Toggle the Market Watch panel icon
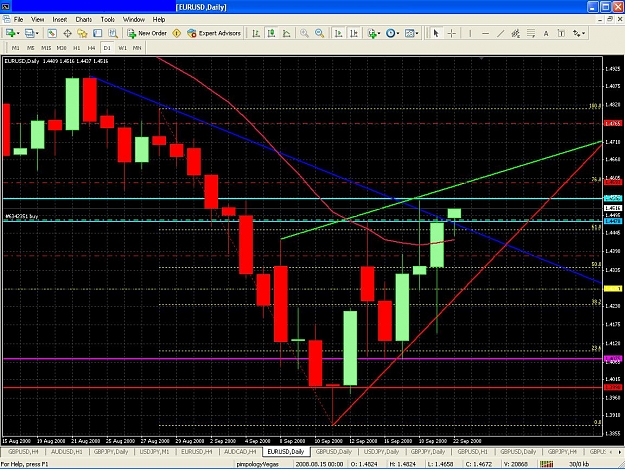Viewport: 625px width, 469px height. click(x=52, y=33)
